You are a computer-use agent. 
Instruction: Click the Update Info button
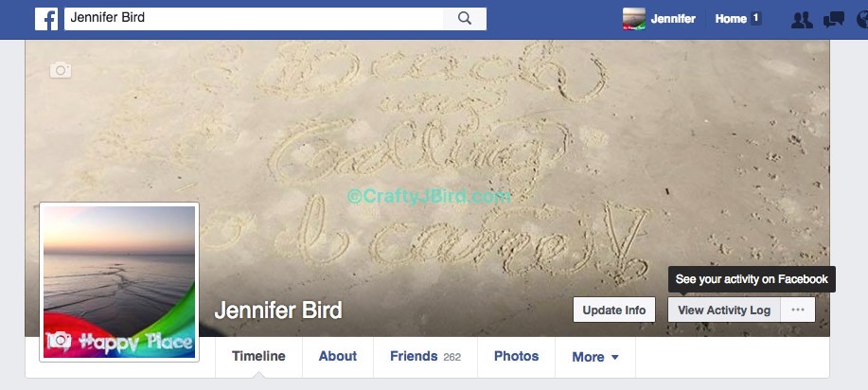(614, 310)
